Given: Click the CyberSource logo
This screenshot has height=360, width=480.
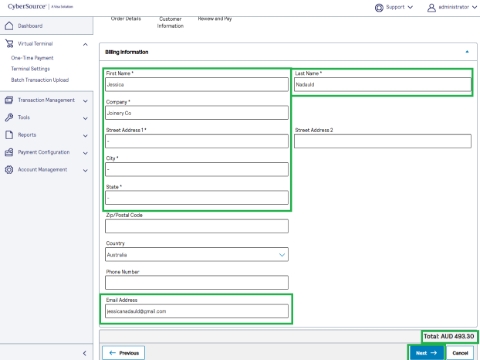Looking at the screenshot, I should click(x=40, y=7).
